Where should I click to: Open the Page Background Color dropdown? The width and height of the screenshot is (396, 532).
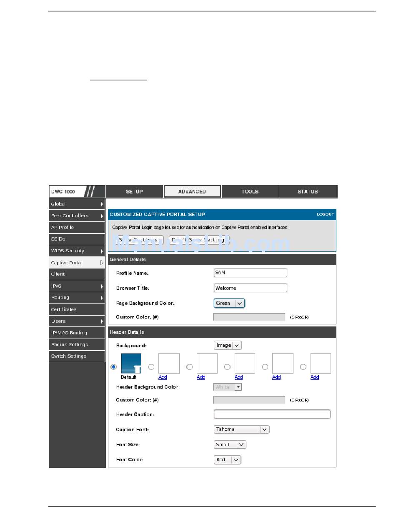pyautogui.click(x=229, y=303)
